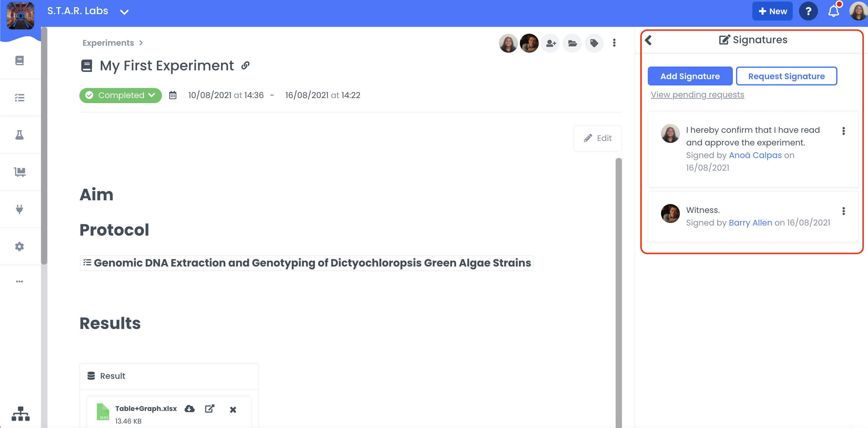Open the help question mark icon

tap(808, 11)
